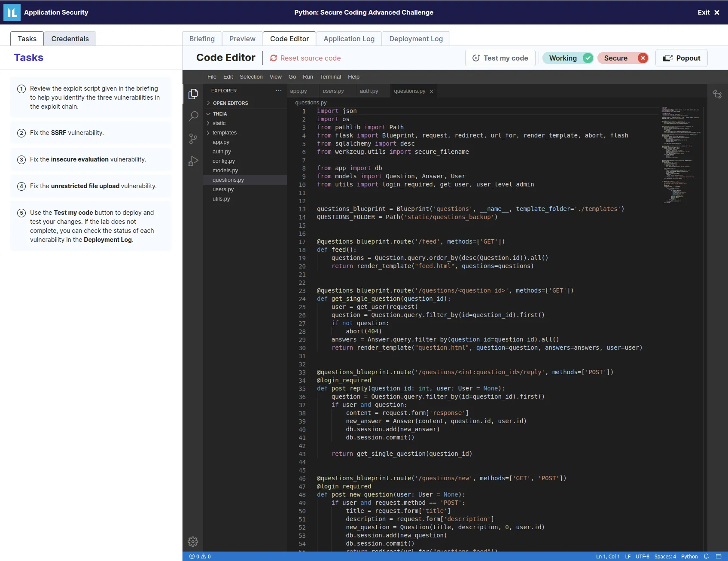Toggle the panel layout icon in the status bar

click(719, 557)
